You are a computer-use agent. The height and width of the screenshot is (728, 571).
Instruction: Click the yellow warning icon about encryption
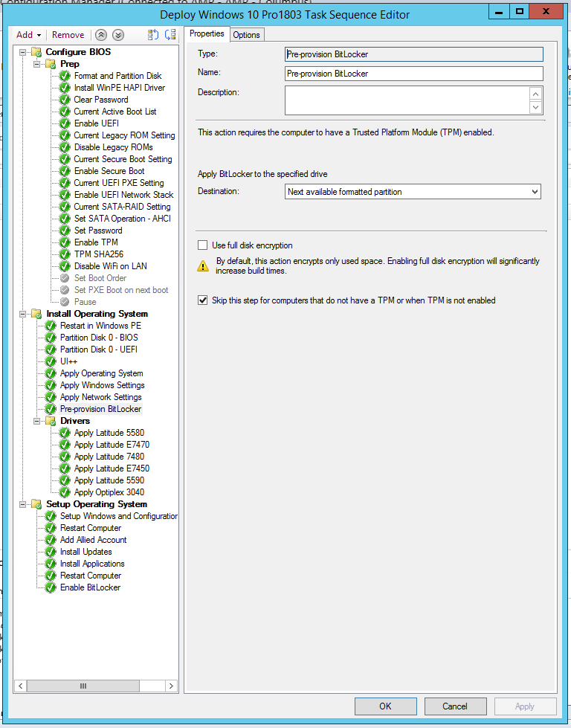tap(203, 265)
